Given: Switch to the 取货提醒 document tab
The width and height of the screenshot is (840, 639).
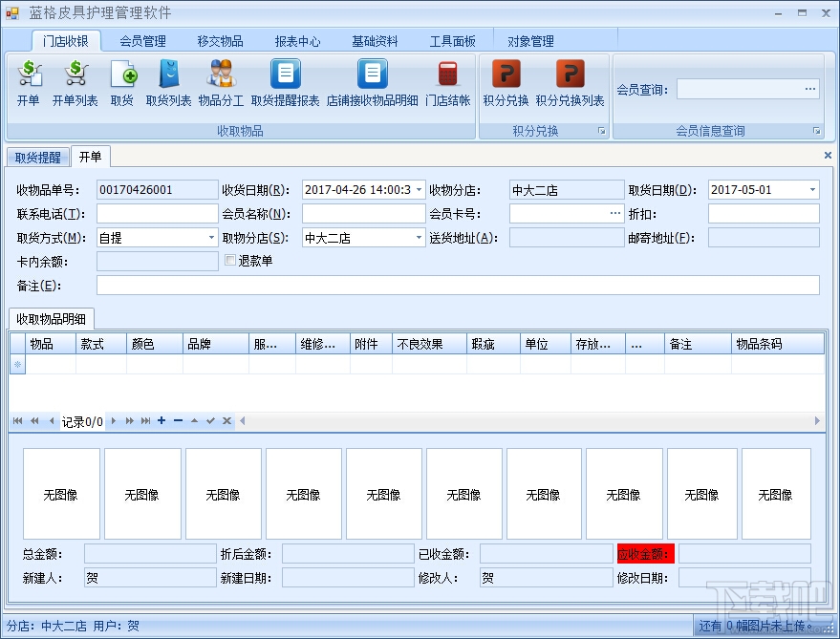Looking at the screenshot, I should point(38,158).
